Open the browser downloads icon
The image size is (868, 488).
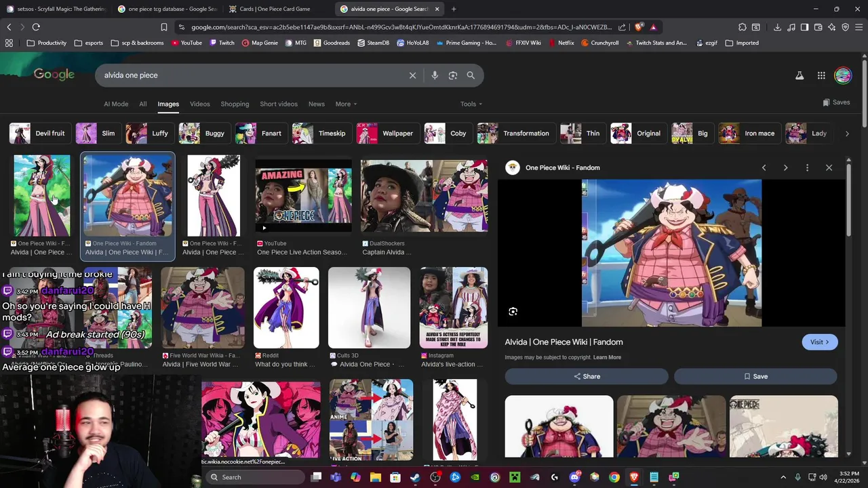pos(777,27)
